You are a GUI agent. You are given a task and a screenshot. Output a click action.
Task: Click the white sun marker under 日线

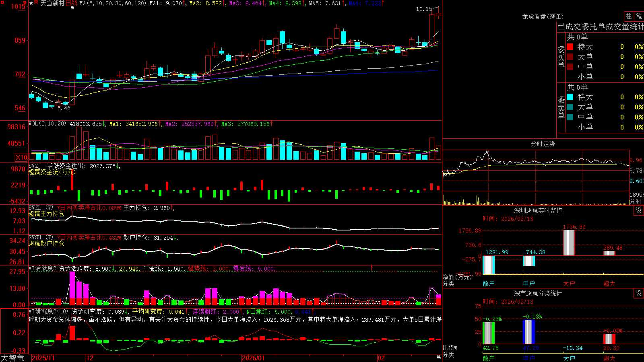pyautogui.click(x=72, y=8)
